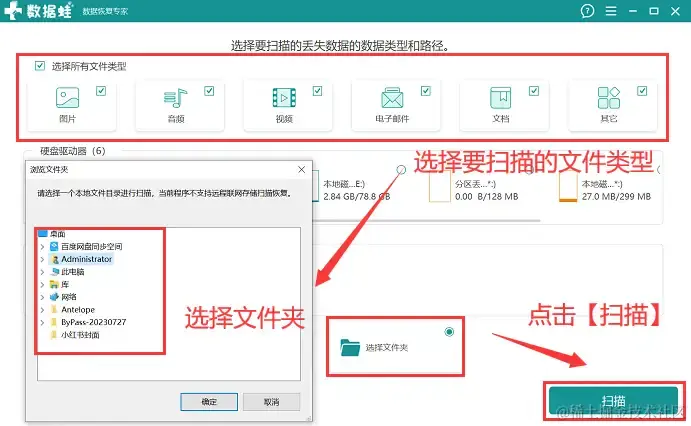The height and width of the screenshot is (426, 691).
Task: Close the 浏览文件夹 dialog
Action: pos(301,170)
